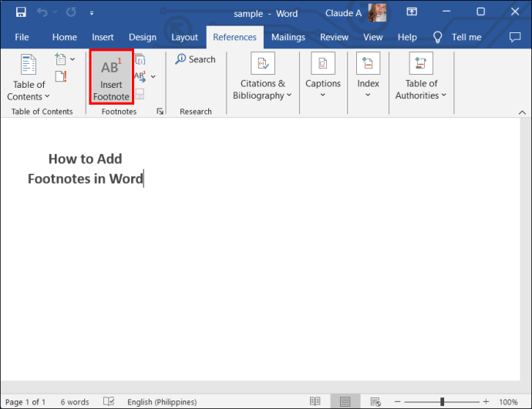Switch to the Home tab

pos(65,37)
